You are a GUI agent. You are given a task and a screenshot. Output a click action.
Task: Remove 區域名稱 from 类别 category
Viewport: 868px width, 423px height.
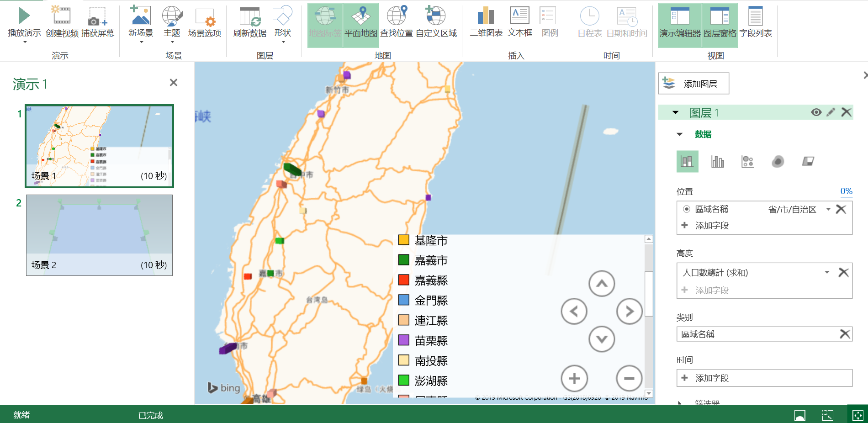coord(845,334)
